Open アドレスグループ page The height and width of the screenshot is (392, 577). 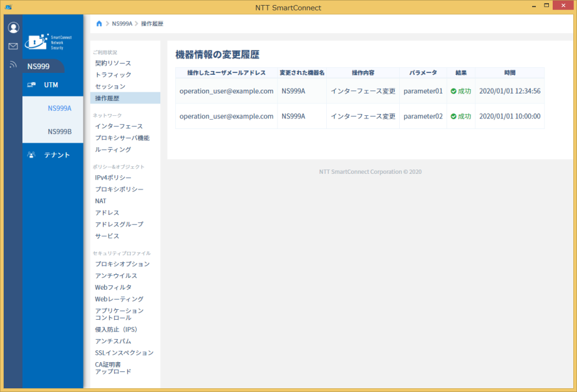pyautogui.click(x=119, y=224)
